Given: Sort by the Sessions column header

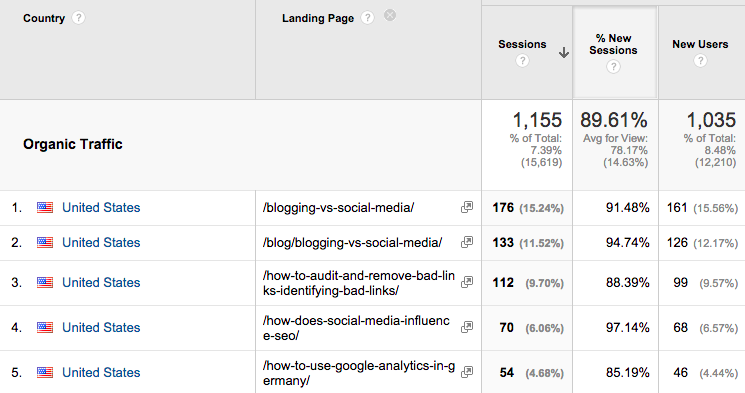Looking at the screenshot, I should (522, 44).
